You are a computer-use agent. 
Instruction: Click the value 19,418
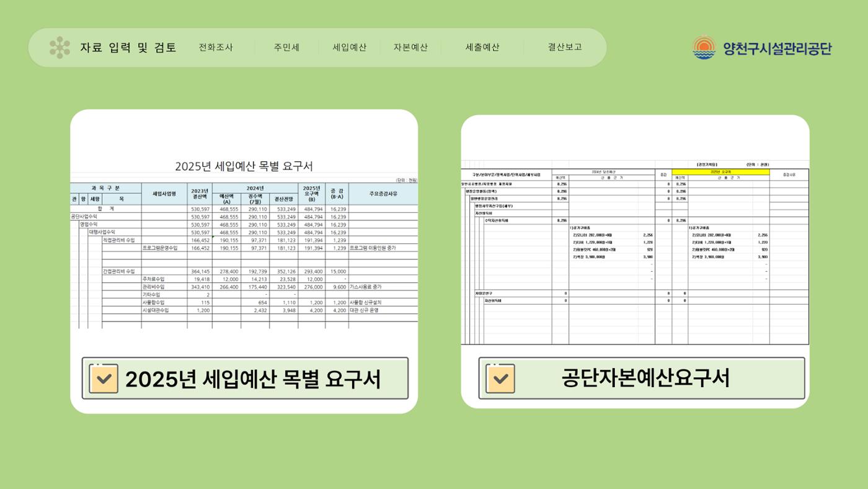coord(201,279)
